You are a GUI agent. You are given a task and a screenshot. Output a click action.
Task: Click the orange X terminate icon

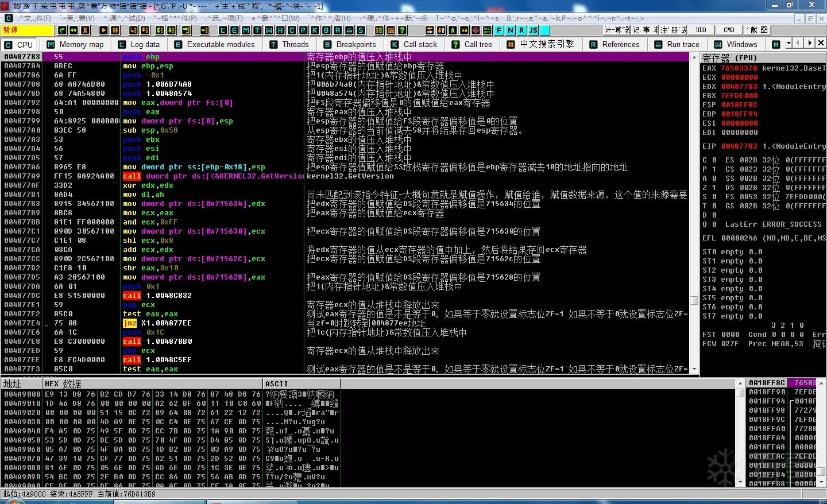click(85, 30)
